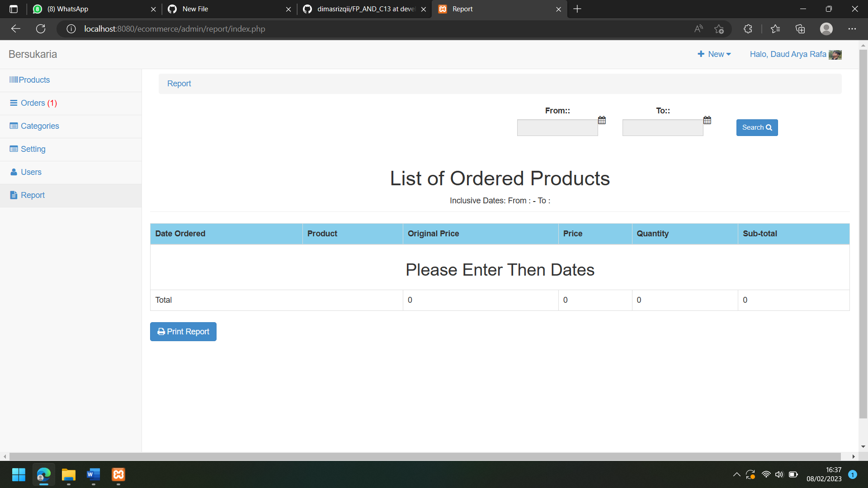Screen dimensions: 868x488
Task: Open Halo, Daud Arya Rafa user menu
Action: [x=788, y=54]
